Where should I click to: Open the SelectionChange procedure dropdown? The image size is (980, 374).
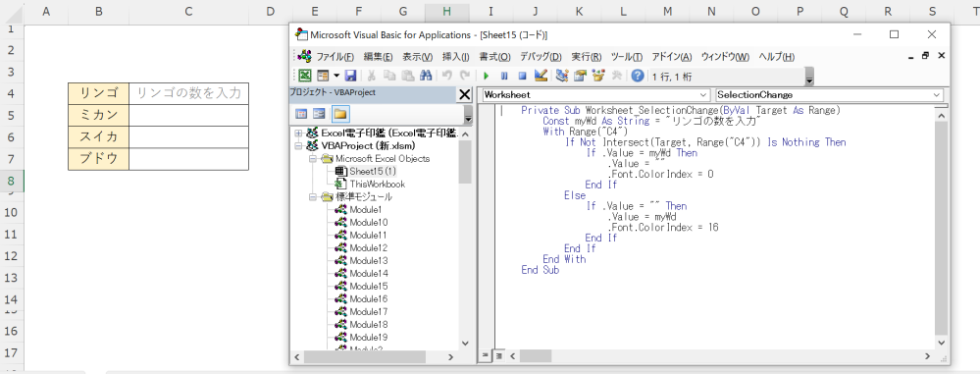click(x=936, y=95)
